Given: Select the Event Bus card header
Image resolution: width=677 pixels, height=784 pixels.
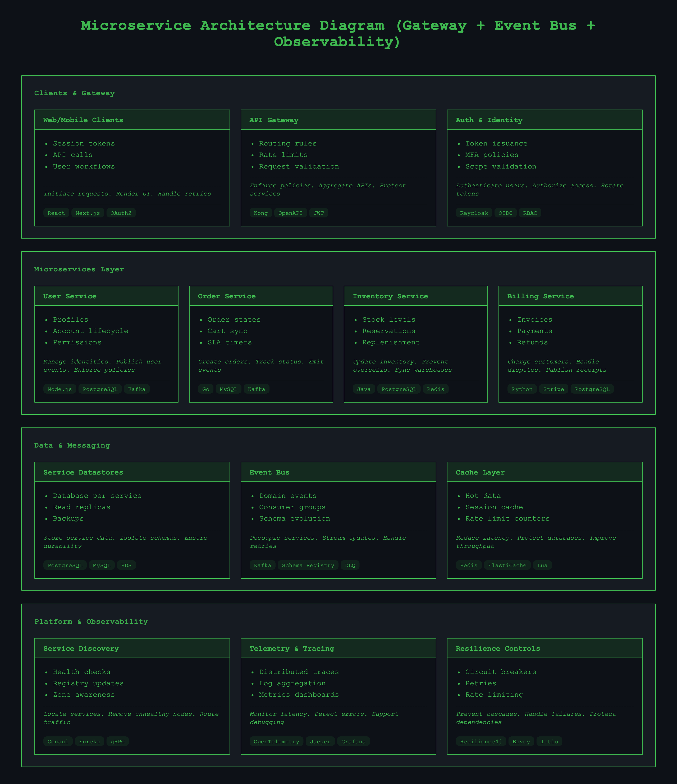Looking at the screenshot, I should (x=338, y=472).
